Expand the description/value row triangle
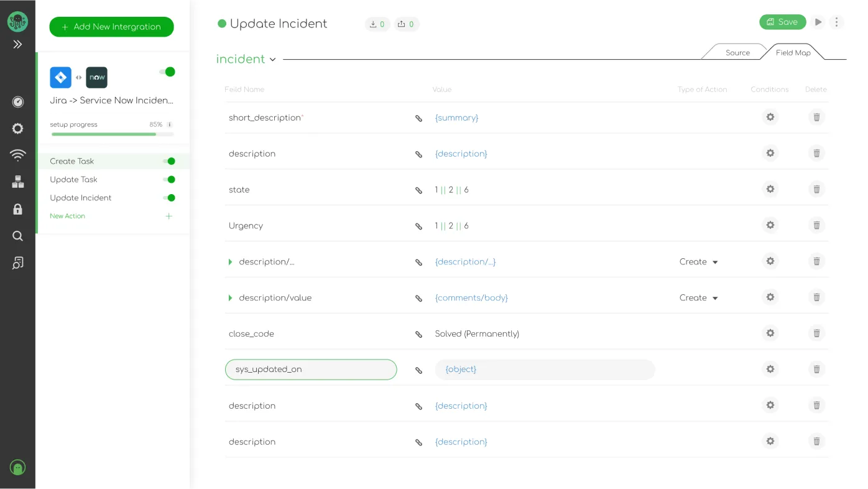 click(230, 298)
